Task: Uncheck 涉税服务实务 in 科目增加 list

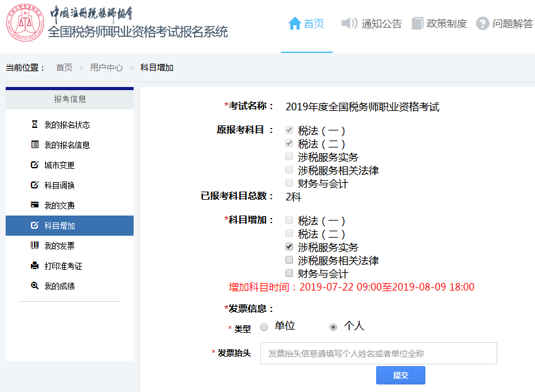Action: [x=289, y=246]
